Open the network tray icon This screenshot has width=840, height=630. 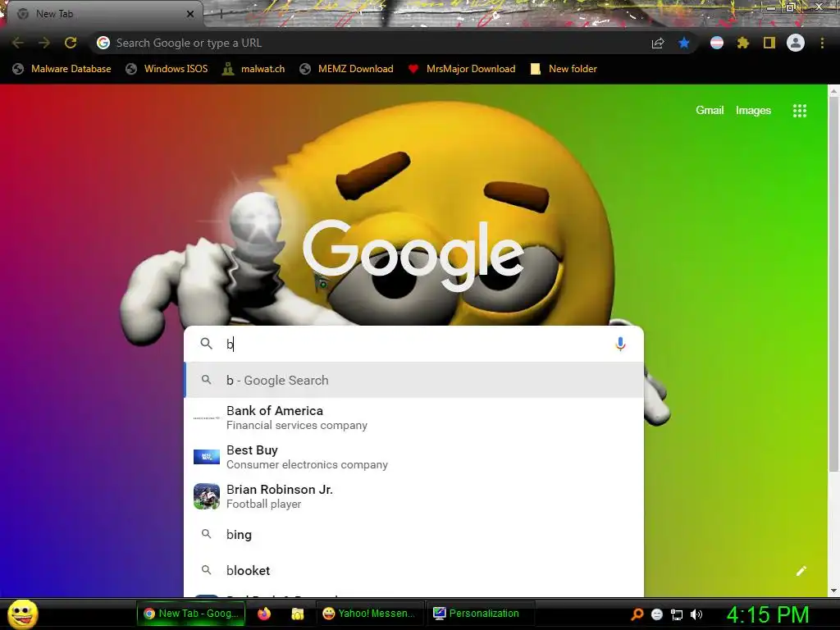pos(677,614)
